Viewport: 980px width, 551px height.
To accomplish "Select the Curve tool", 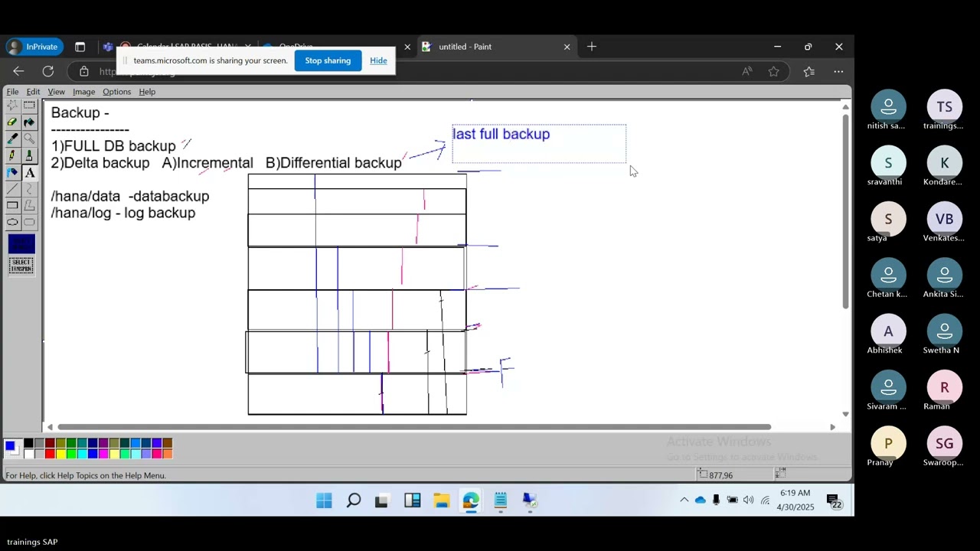I will pos(29,189).
